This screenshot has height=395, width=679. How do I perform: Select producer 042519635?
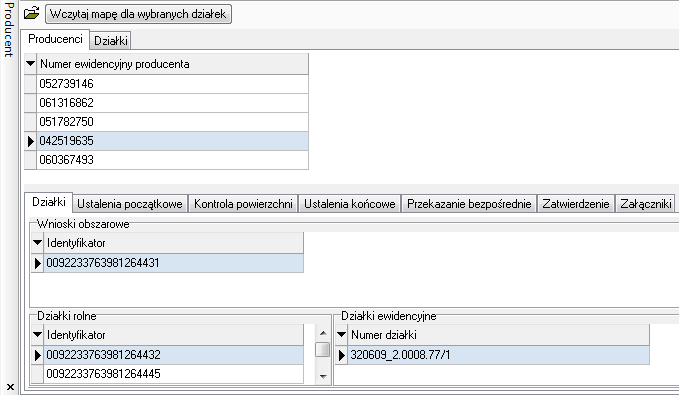point(172,141)
